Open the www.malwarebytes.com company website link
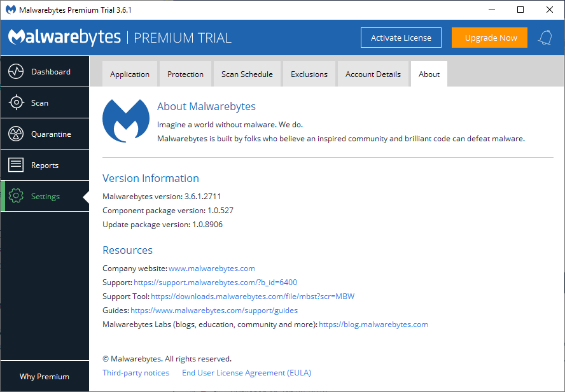 tap(212, 269)
